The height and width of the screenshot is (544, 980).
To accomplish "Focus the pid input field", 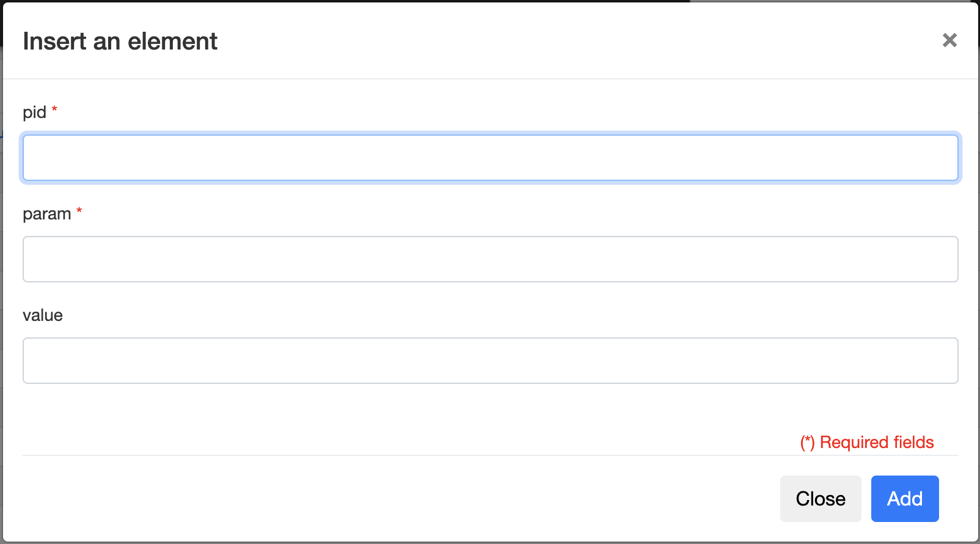I will point(490,158).
